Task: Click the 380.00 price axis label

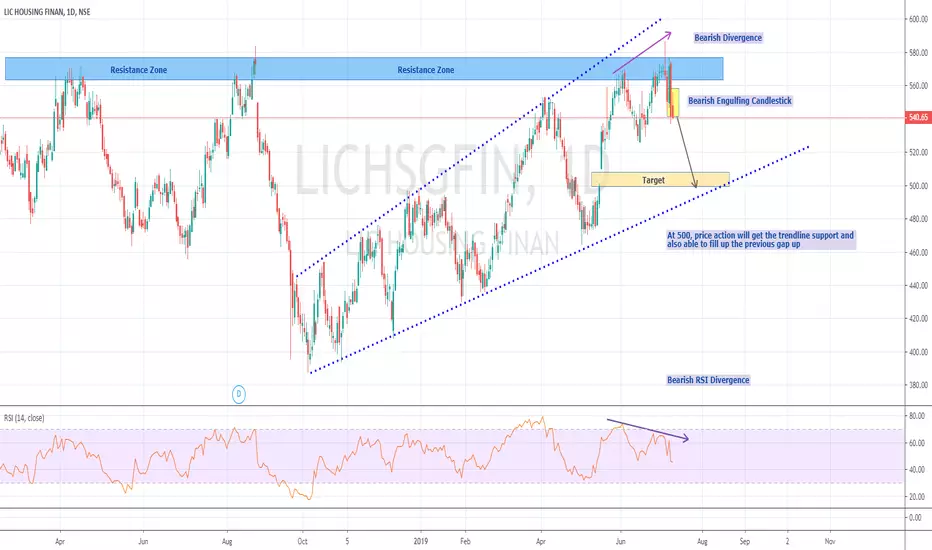Action: tap(918, 385)
